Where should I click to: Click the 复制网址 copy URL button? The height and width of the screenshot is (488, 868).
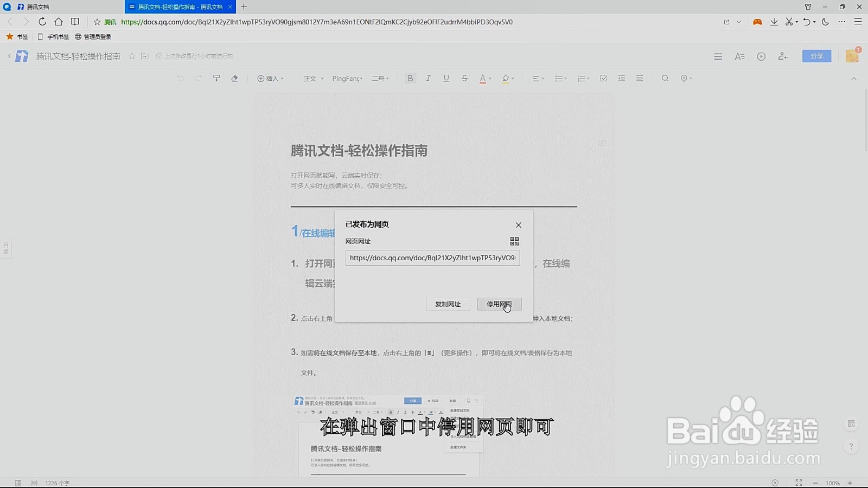coord(448,304)
